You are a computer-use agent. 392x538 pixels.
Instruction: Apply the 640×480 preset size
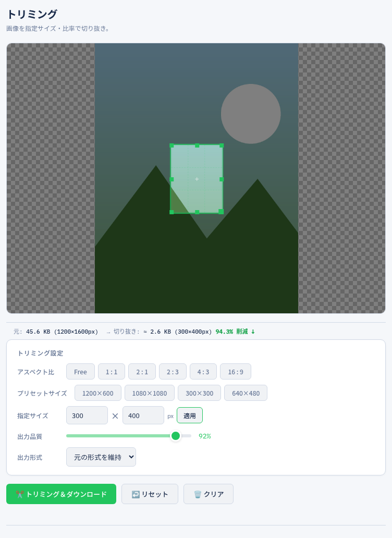[246, 393]
